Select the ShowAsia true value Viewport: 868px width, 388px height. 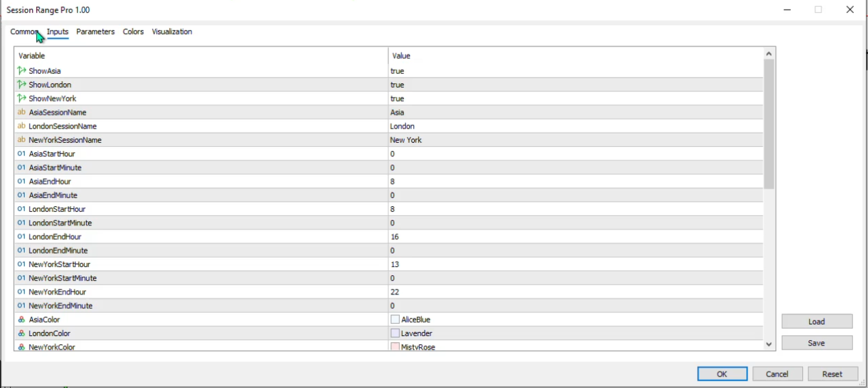click(x=397, y=71)
